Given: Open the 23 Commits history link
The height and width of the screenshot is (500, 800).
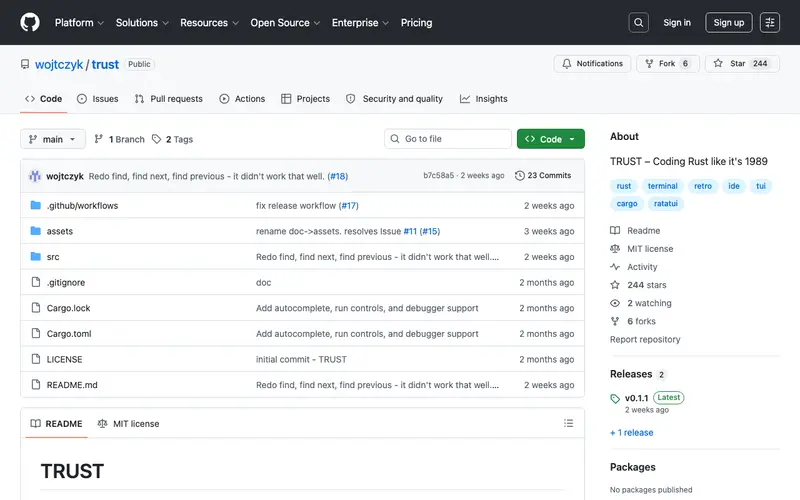Looking at the screenshot, I should coord(543,176).
